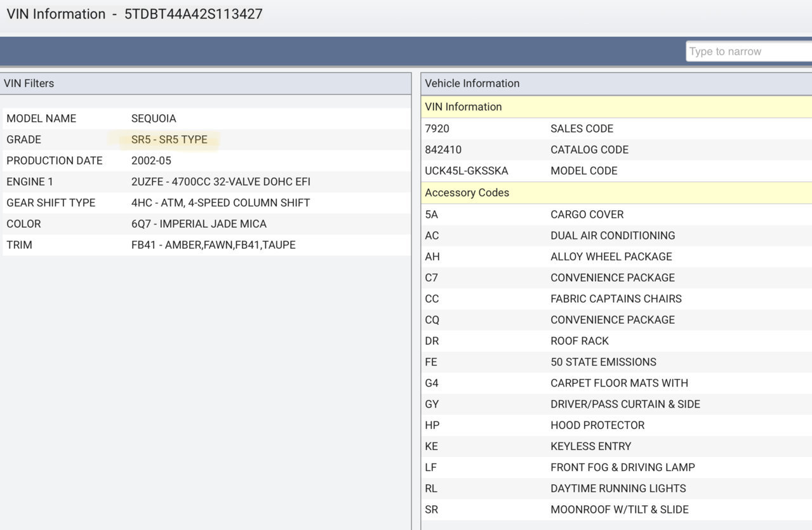
Task: Select accessory code CQ
Action: click(432, 319)
